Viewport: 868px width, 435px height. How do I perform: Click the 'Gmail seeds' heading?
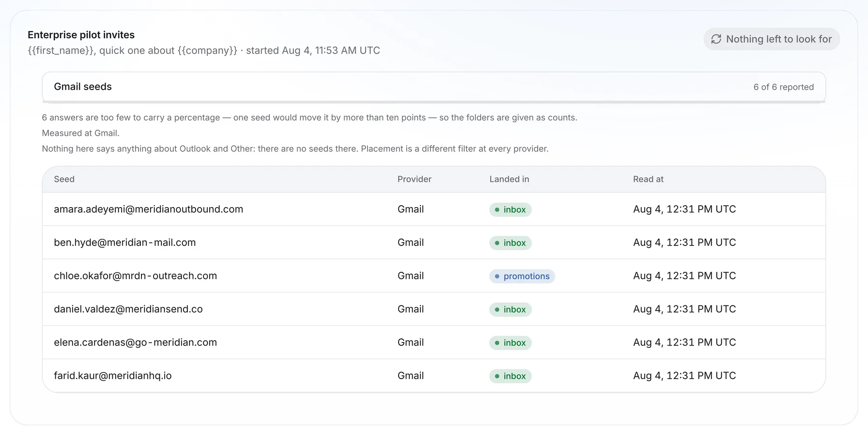click(83, 87)
